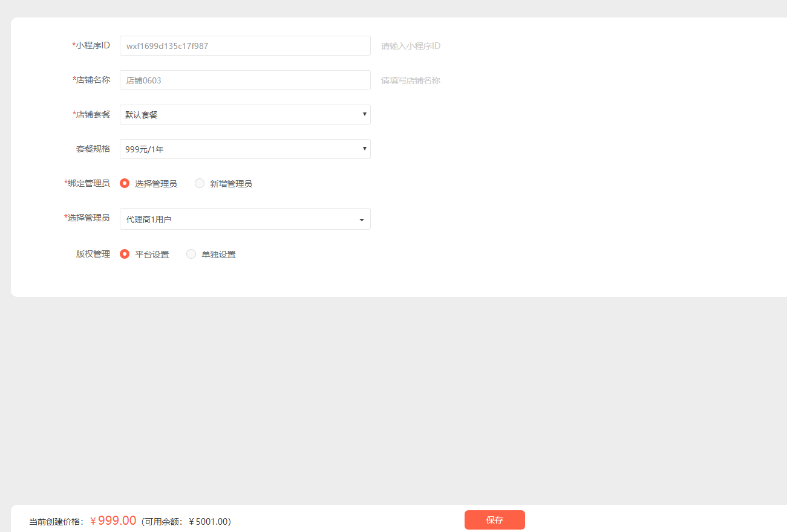Focus the 小程序ID input field
Image resolution: width=787 pixels, height=532 pixels.
[x=245, y=45]
